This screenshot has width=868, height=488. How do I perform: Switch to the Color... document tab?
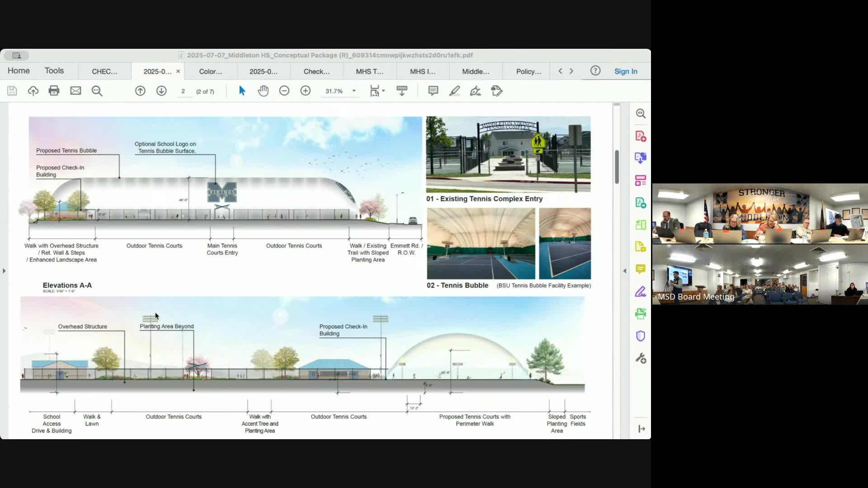[211, 71]
